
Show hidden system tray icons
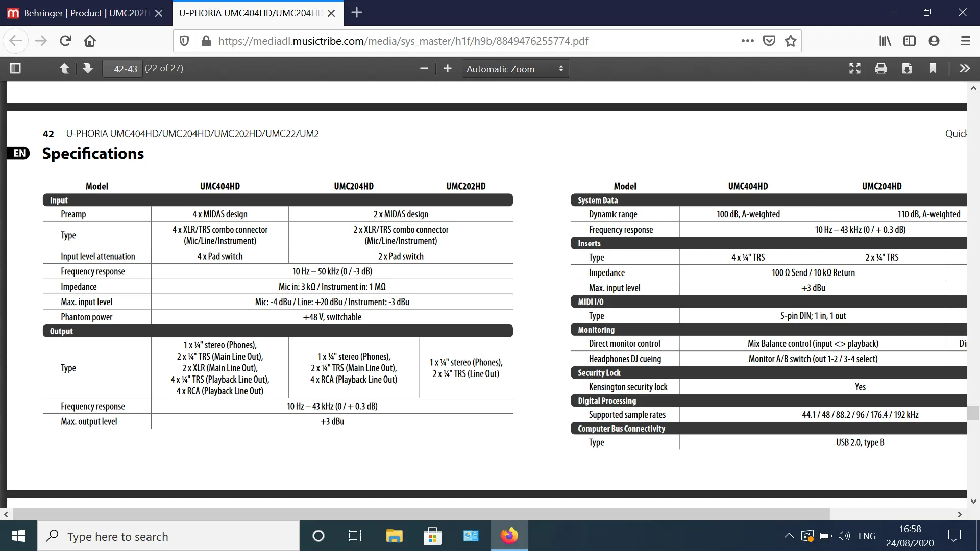pos(789,536)
